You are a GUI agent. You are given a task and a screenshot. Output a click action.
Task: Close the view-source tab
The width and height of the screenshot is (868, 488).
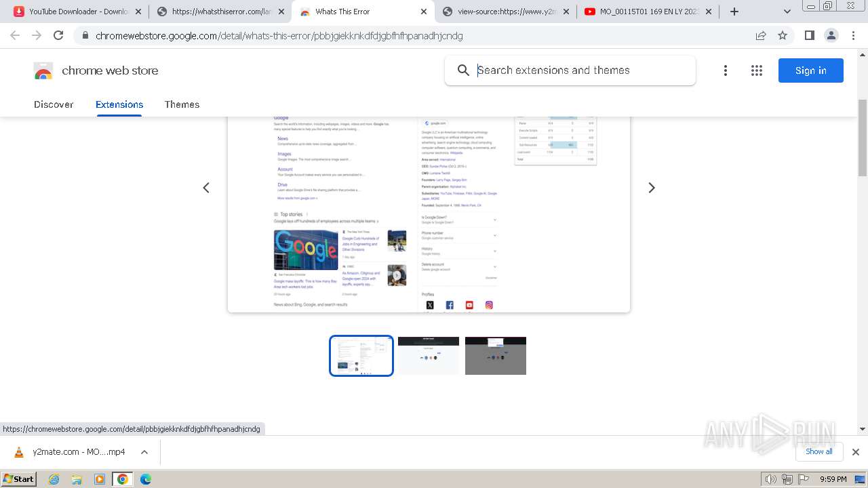click(x=566, y=12)
